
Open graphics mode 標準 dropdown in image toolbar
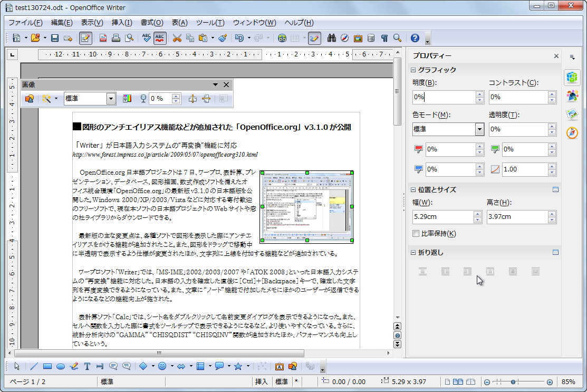(111, 99)
